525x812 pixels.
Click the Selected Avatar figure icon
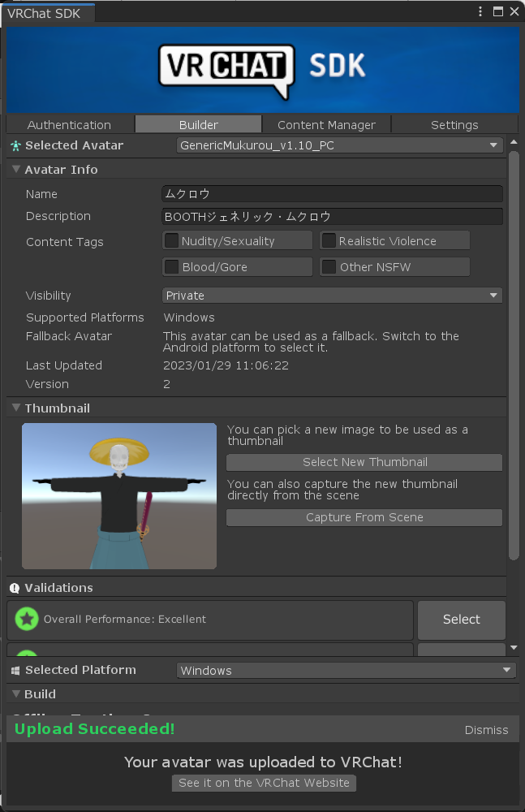click(15, 146)
